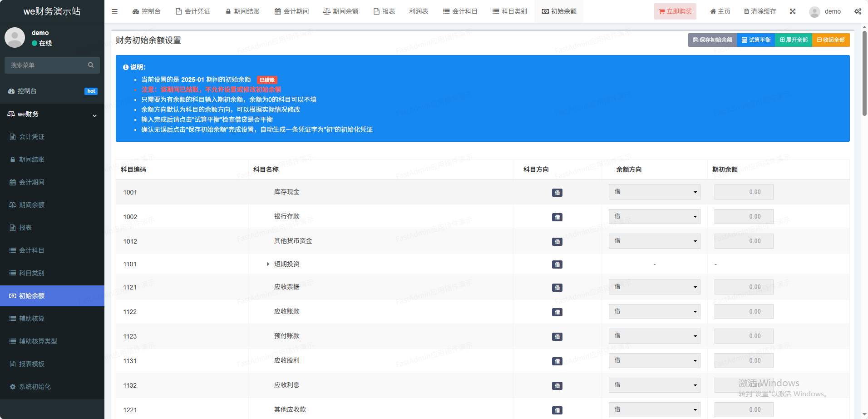This screenshot has height=419, width=868.
Task: Click the demo user avatar in header
Action: pyautogui.click(x=814, y=12)
